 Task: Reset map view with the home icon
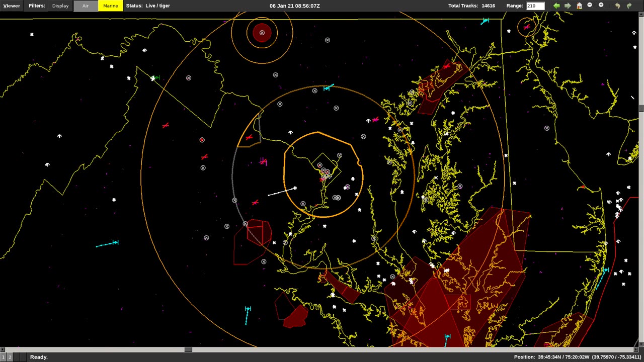tap(579, 6)
